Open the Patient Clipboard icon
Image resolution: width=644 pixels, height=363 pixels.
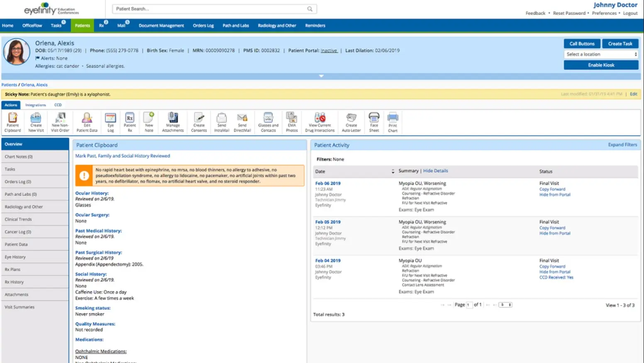pyautogui.click(x=12, y=121)
